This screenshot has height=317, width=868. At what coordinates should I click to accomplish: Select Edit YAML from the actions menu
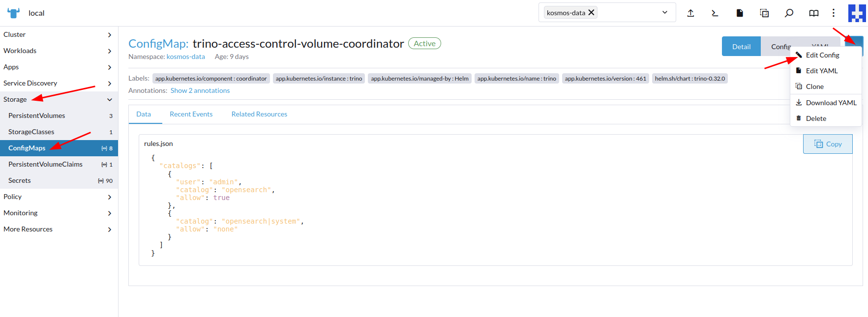click(x=821, y=71)
